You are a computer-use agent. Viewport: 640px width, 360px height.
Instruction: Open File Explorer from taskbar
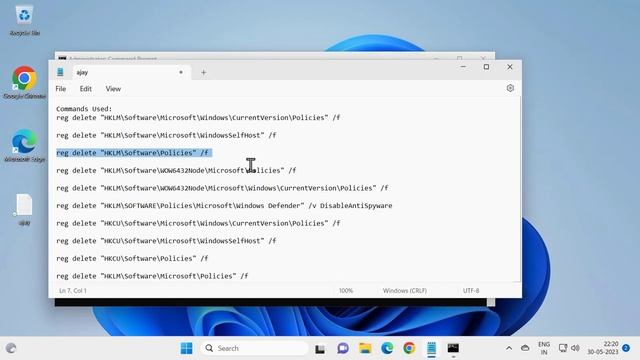point(365,348)
